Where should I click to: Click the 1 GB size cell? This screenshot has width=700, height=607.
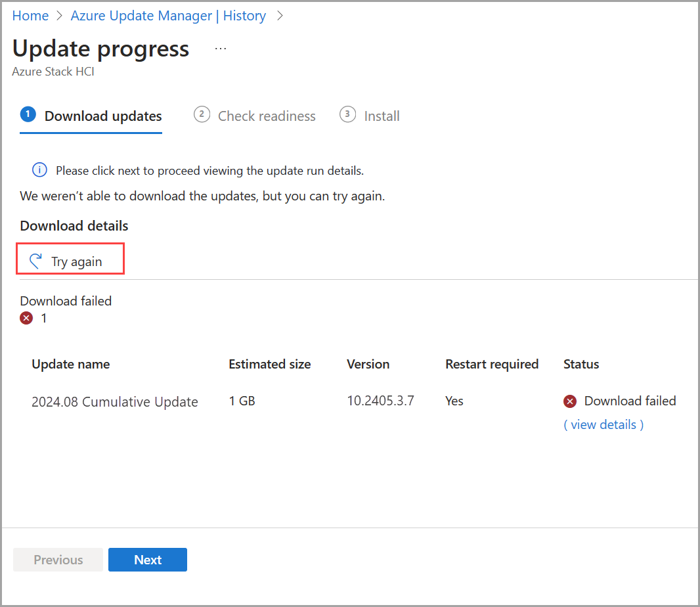coord(242,401)
